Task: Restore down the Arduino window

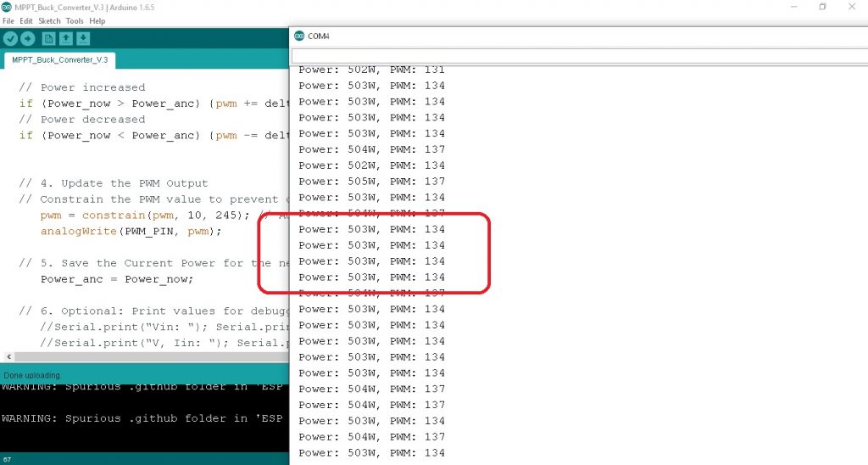Action: [821, 8]
